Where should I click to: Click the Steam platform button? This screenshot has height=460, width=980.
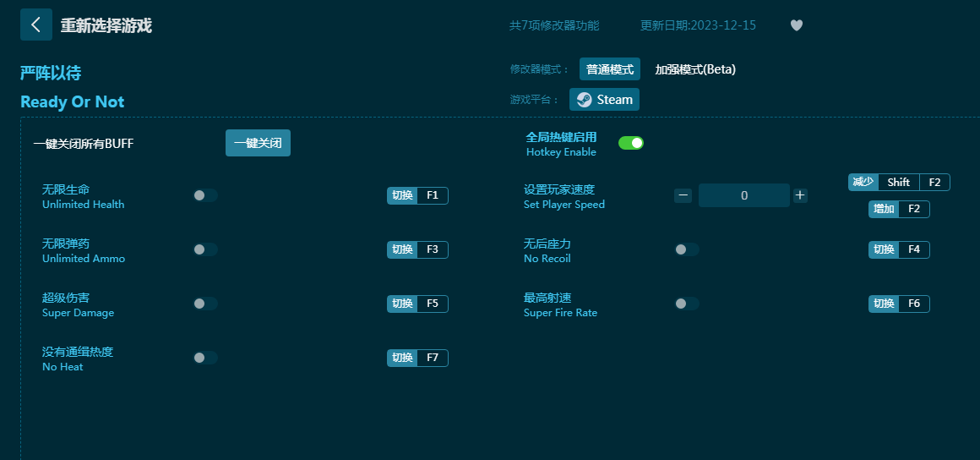point(604,100)
